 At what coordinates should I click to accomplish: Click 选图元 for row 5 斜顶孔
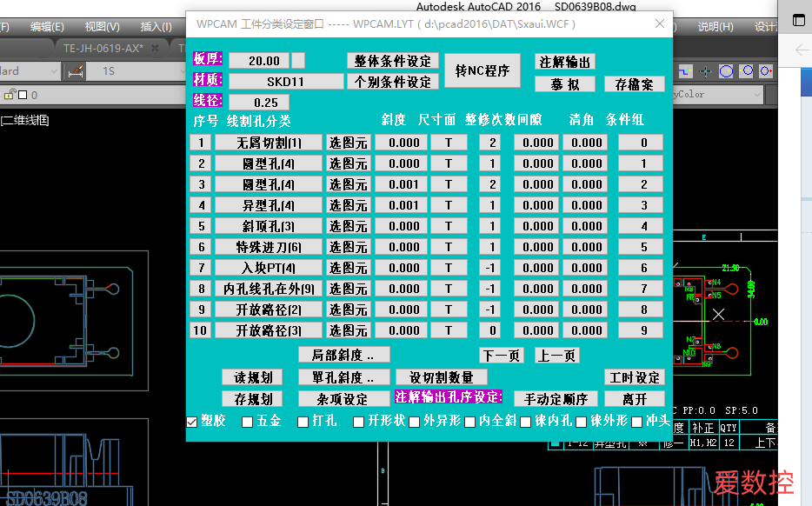pos(348,226)
